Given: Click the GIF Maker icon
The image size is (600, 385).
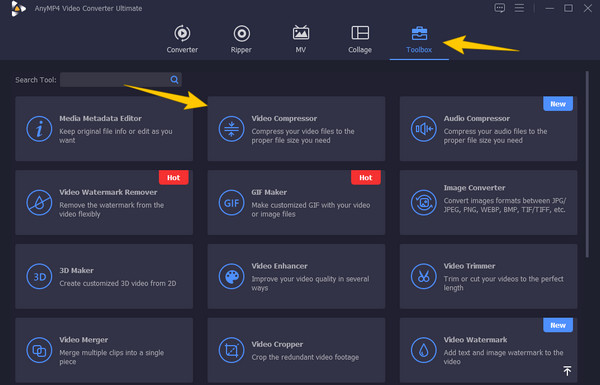Looking at the screenshot, I should click(231, 203).
